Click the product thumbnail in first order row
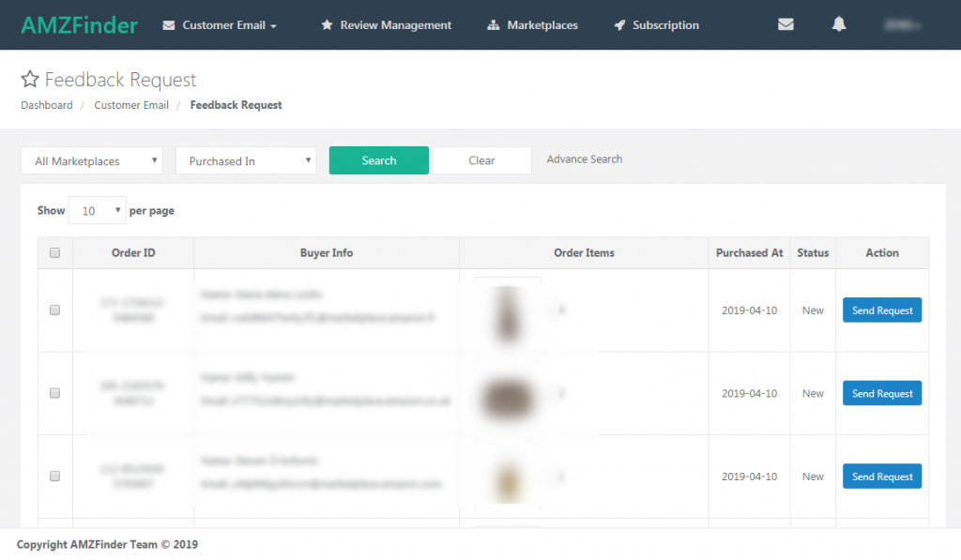The height and width of the screenshot is (560, 961). click(x=508, y=311)
